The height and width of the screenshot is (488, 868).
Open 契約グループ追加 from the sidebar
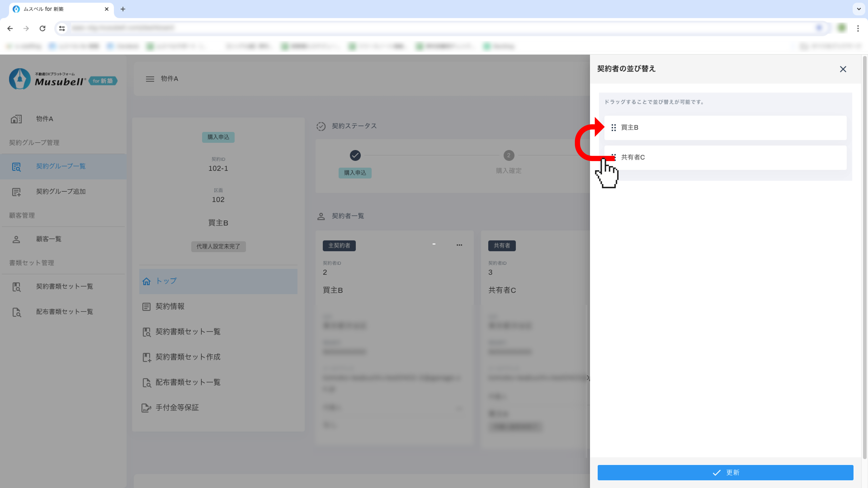coord(61,191)
